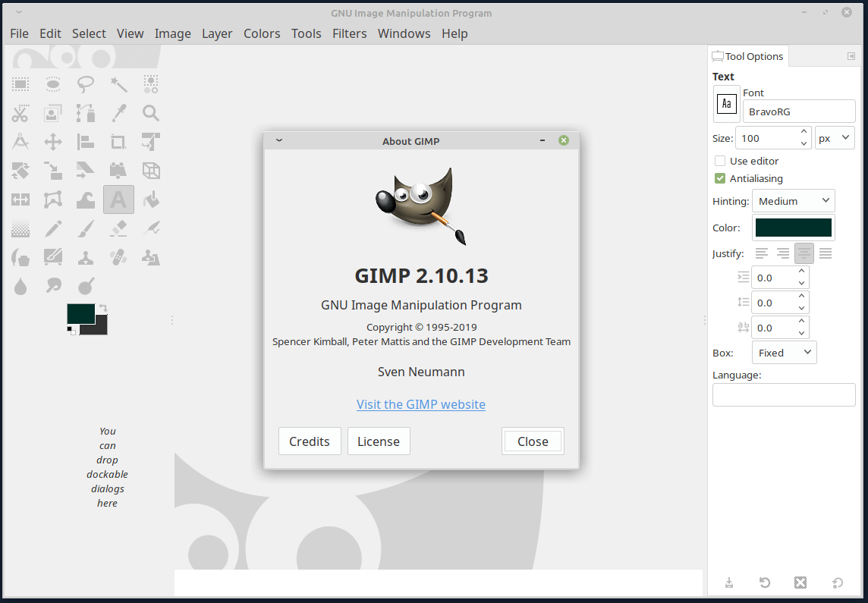
Task: Pick the Heal bandage tool
Action: [118, 257]
